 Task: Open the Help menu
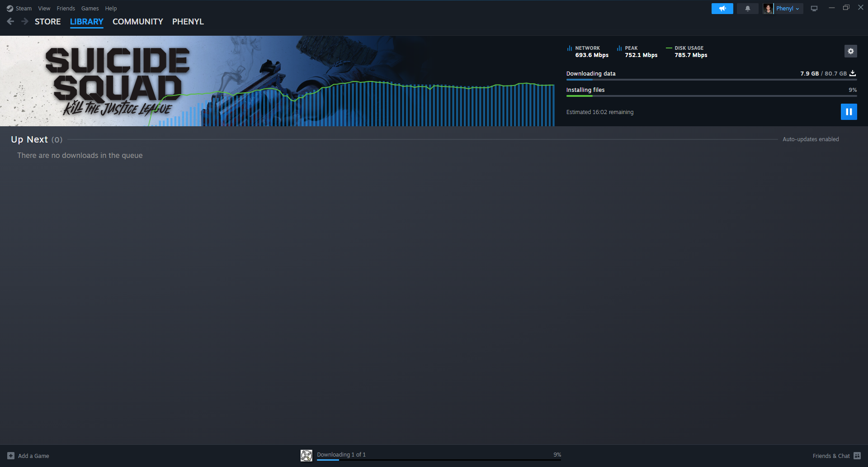111,9
